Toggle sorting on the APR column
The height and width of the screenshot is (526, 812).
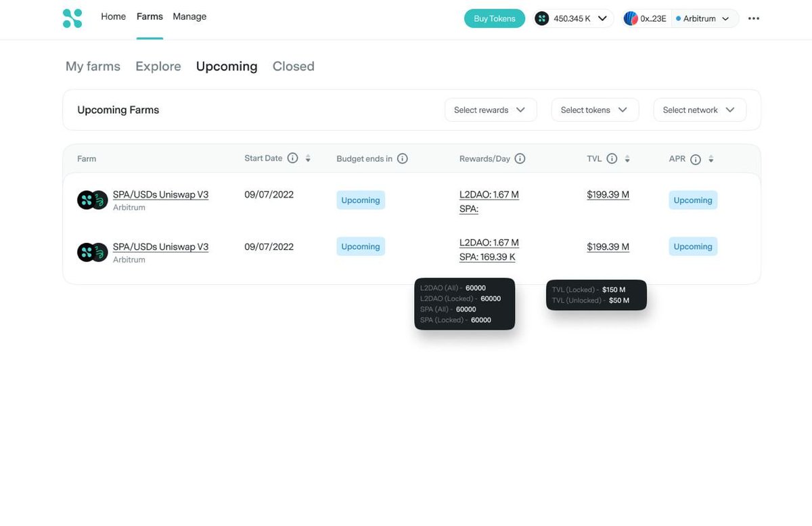[x=710, y=158]
